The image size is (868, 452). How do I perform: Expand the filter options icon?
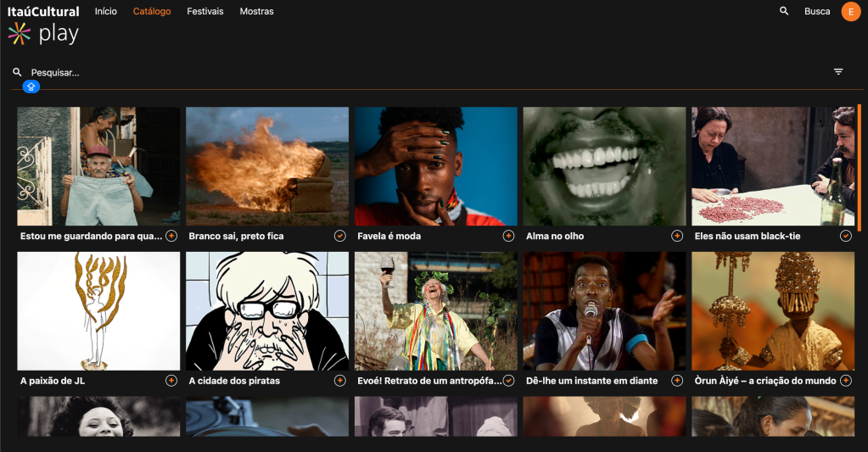[x=838, y=72]
